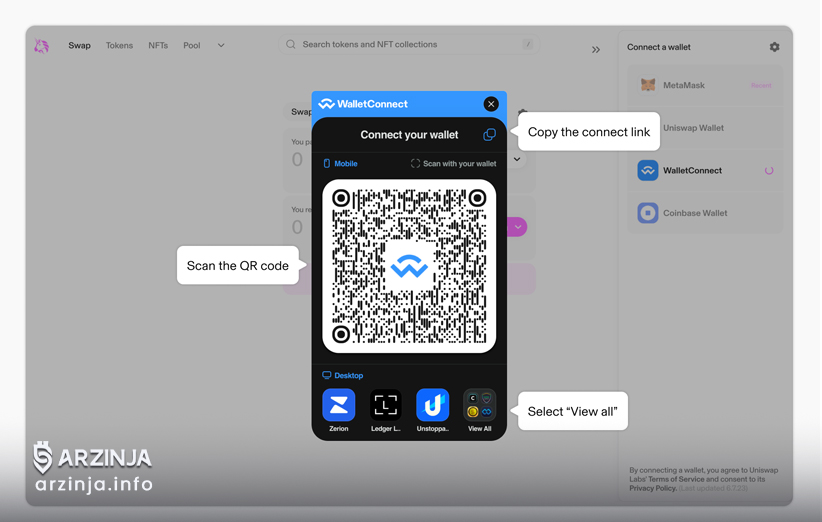The width and height of the screenshot is (822, 522).
Task: Open the Ledger Live wallet icon
Action: click(386, 405)
